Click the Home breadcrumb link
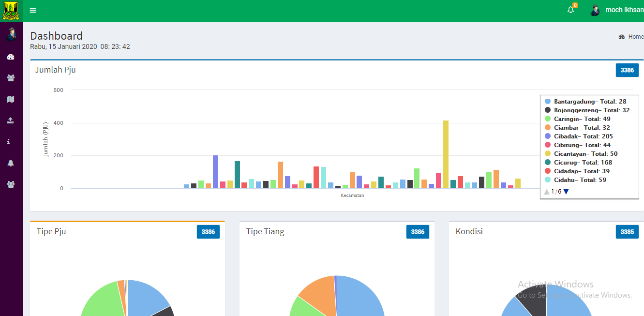644x316 pixels. 635,37
